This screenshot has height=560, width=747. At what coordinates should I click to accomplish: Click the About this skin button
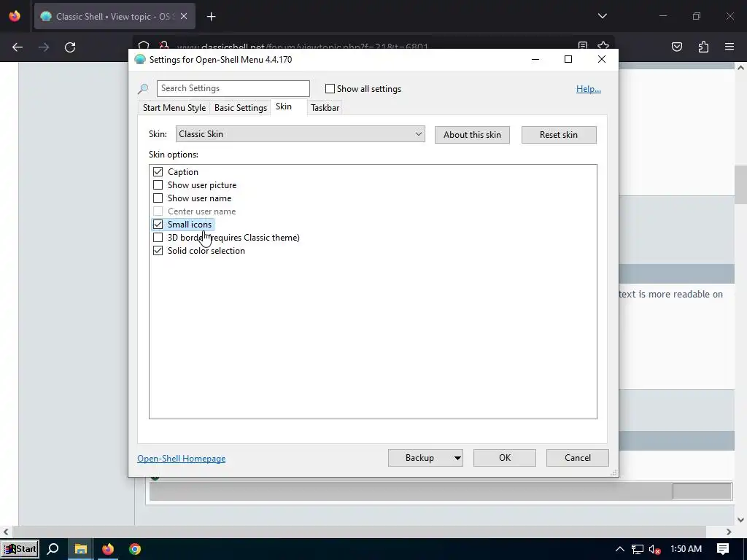[472, 135]
